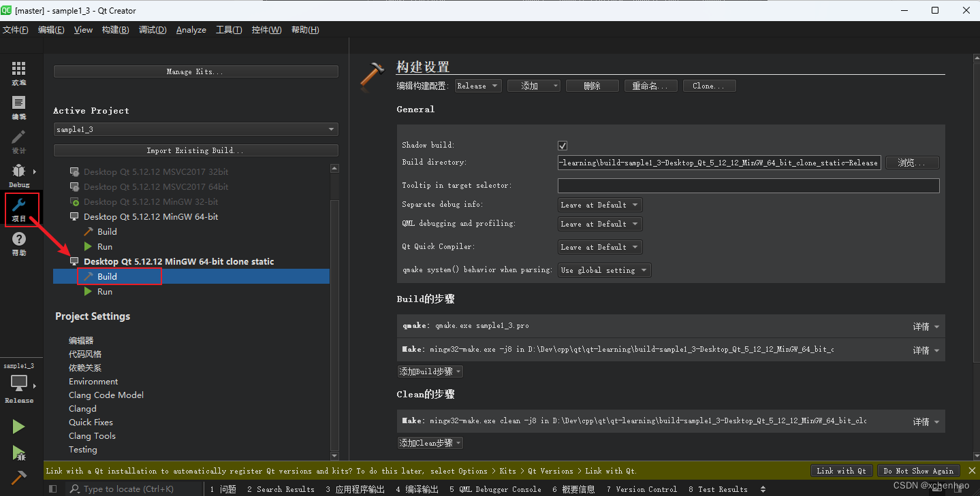Open Build under clone static kit

click(x=107, y=277)
